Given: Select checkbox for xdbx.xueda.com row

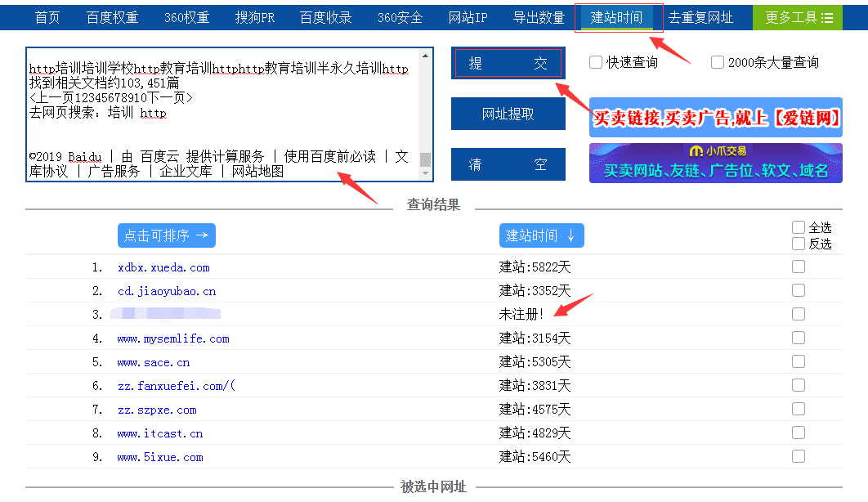Looking at the screenshot, I should [x=799, y=267].
